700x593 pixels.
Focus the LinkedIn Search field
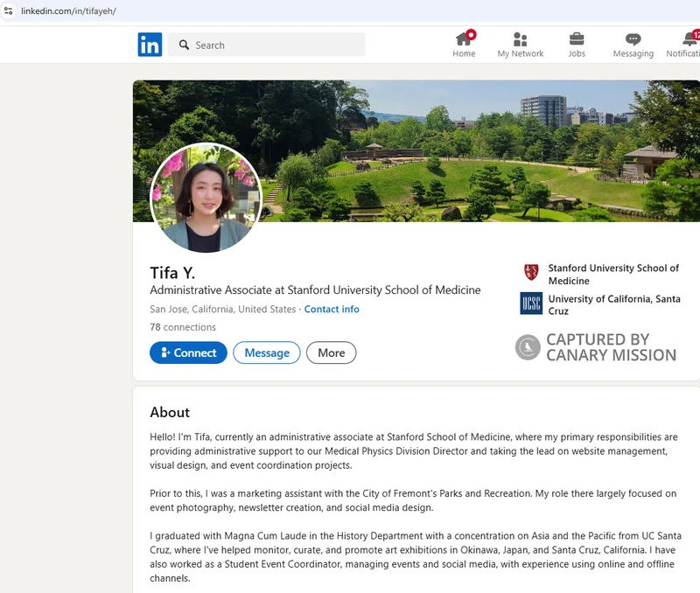(267, 45)
